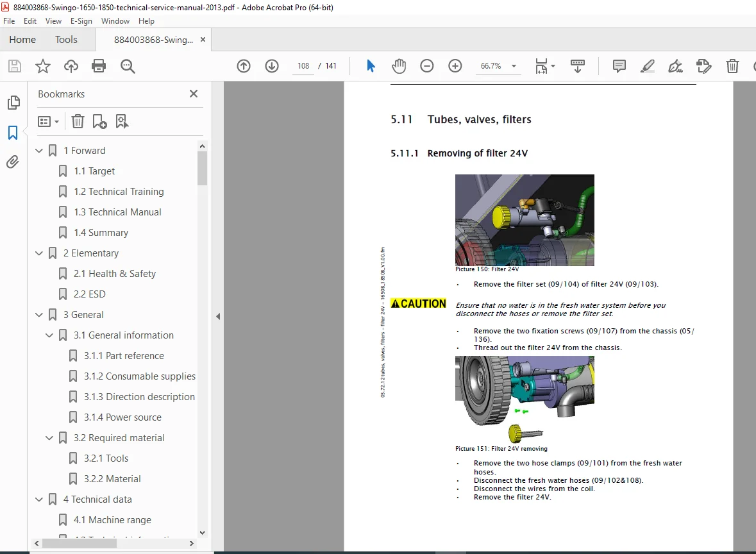The image size is (756, 554).
Task: Close the Bookmarks panel
Action: click(x=194, y=94)
